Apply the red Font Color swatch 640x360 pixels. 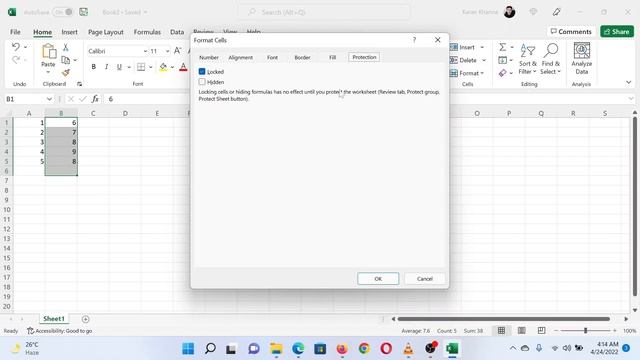pos(183,67)
